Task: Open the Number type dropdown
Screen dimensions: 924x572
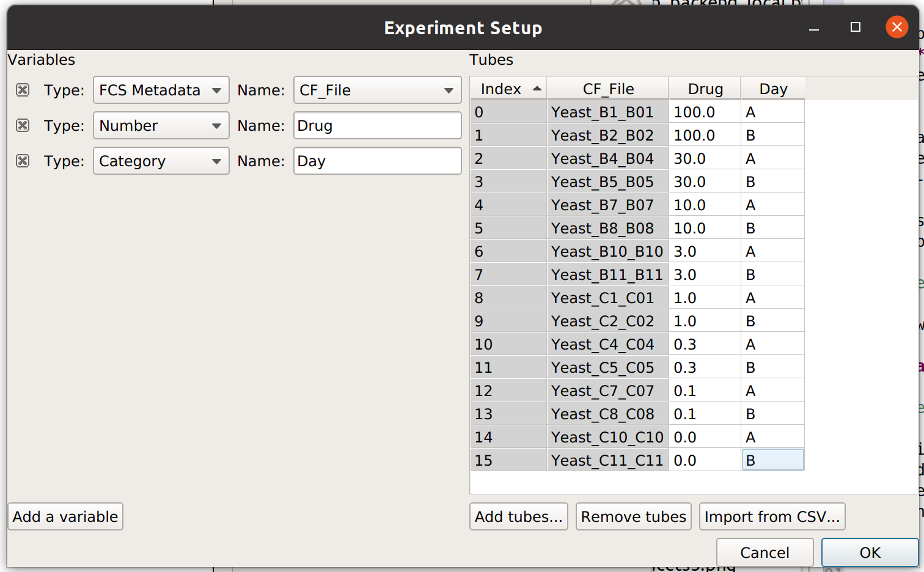Action: pyautogui.click(x=161, y=125)
